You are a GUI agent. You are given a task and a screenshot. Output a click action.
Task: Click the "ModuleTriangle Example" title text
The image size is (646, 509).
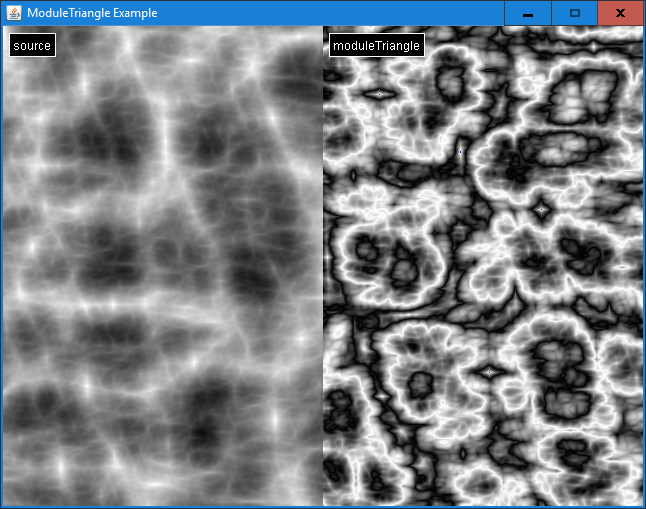point(92,13)
